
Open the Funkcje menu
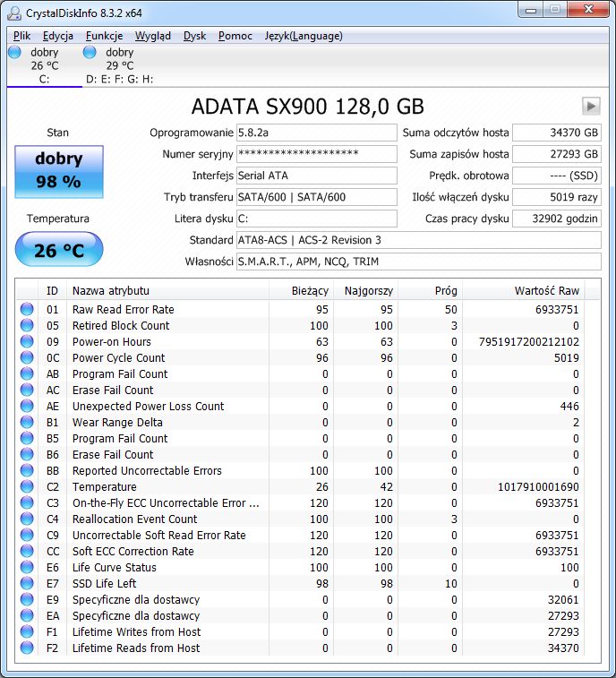point(104,36)
